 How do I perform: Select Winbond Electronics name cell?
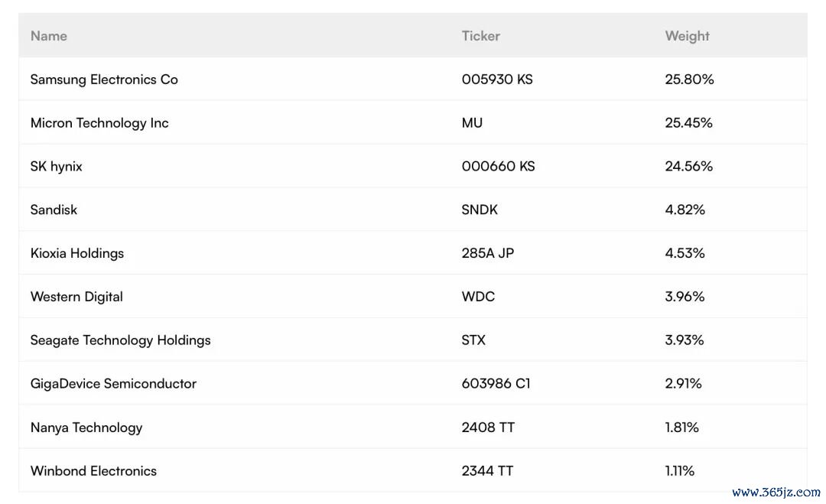point(94,471)
